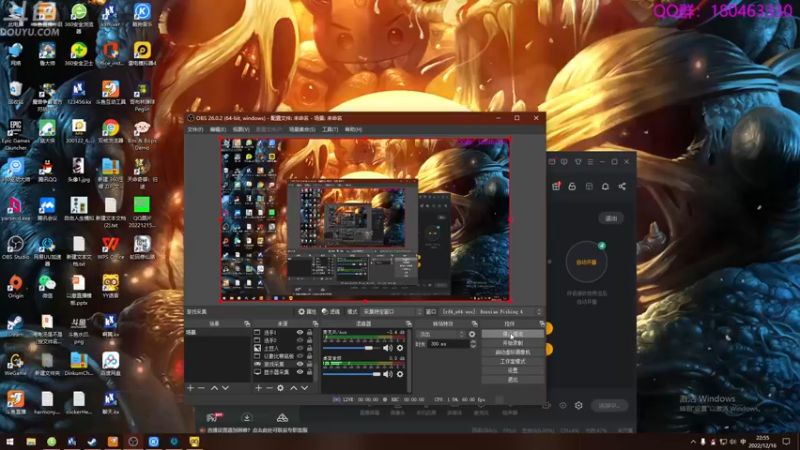800x450 pixels.
Task: Open 桌面音频 audio settings gear
Action: pyautogui.click(x=400, y=374)
